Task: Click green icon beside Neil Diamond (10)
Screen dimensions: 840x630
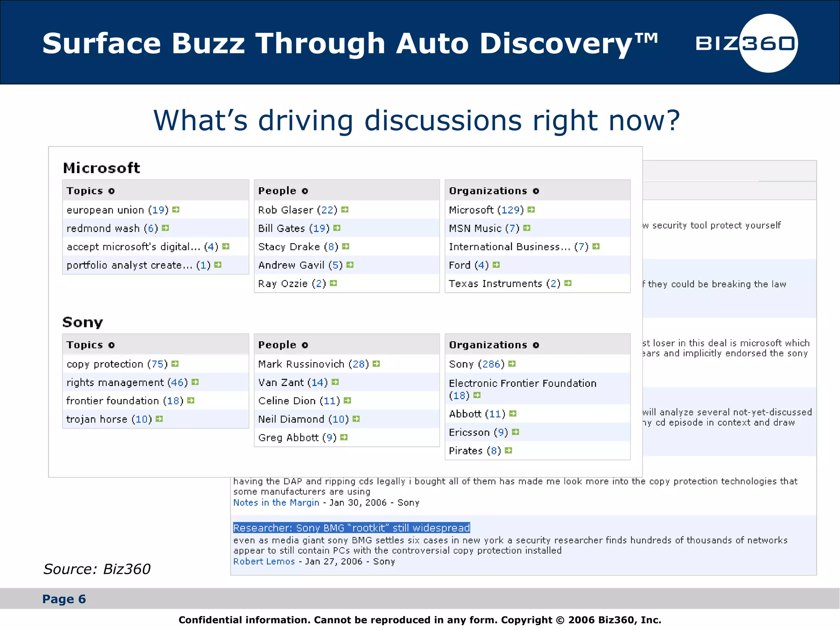Action: tap(356, 419)
